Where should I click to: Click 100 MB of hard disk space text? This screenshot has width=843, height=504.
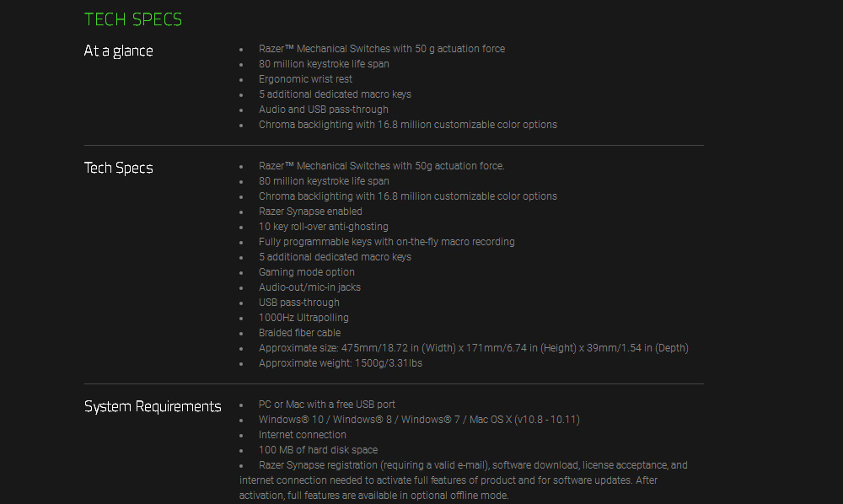tap(318, 450)
